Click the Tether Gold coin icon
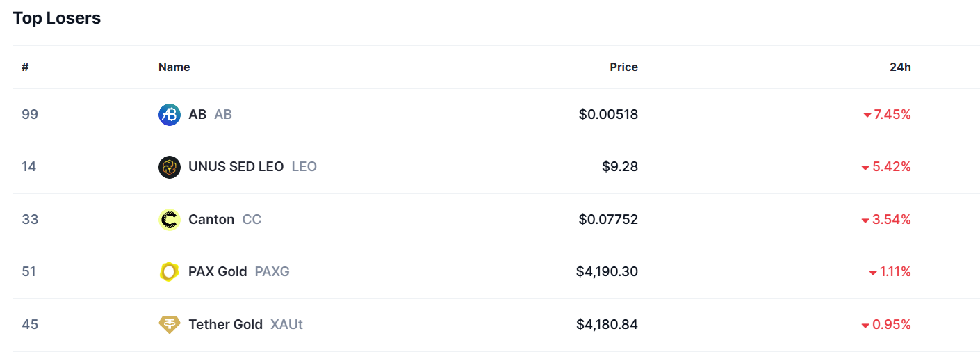The width and height of the screenshot is (980, 361). click(170, 325)
